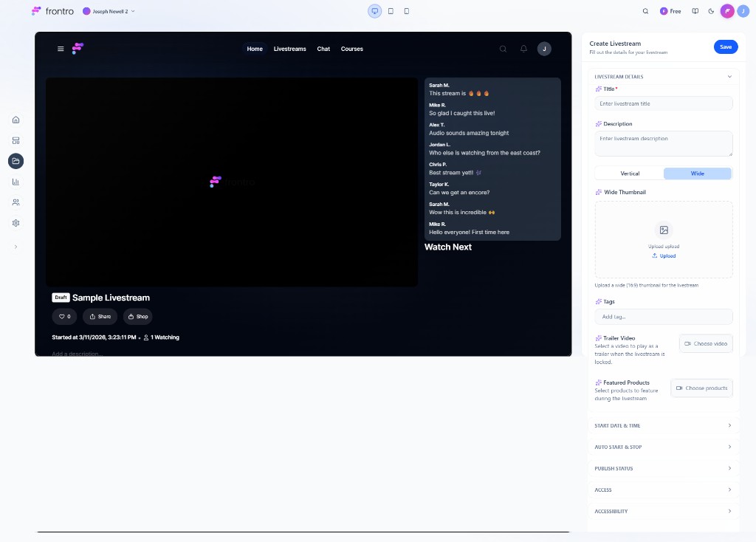Open the Courses nav tab

point(351,49)
